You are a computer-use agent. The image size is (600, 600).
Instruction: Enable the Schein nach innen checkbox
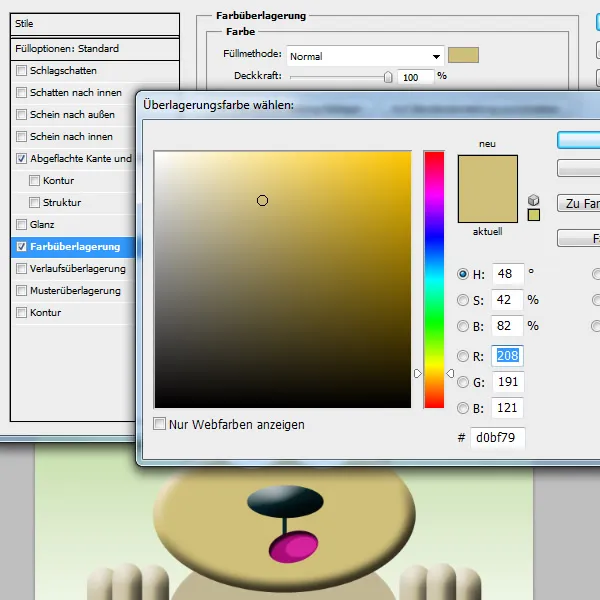[x=21, y=136]
